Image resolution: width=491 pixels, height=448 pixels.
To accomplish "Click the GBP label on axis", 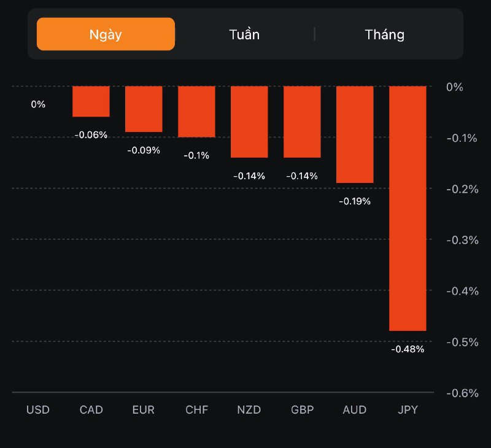I will tap(302, 410).
